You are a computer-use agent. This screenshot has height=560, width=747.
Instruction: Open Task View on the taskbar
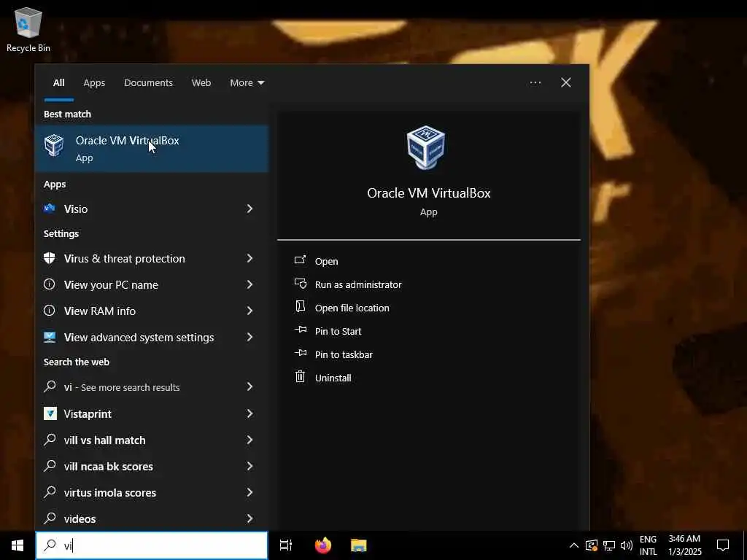point(286,545)
